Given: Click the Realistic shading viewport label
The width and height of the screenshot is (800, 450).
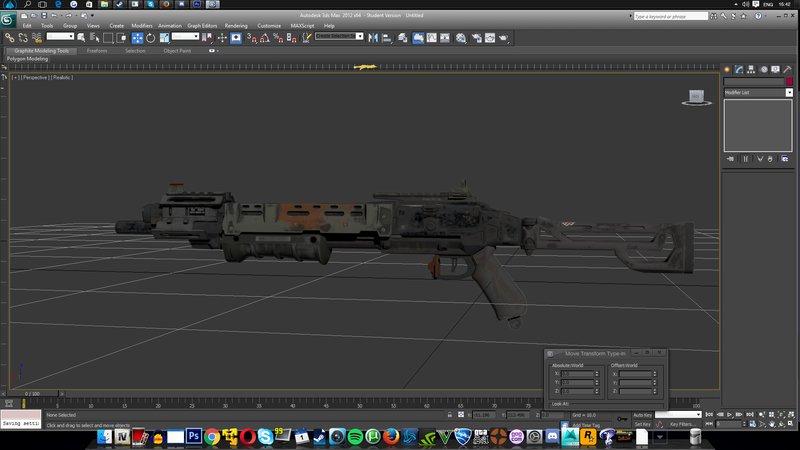Looking at the screenshot, I should click(x=62, y=78).
